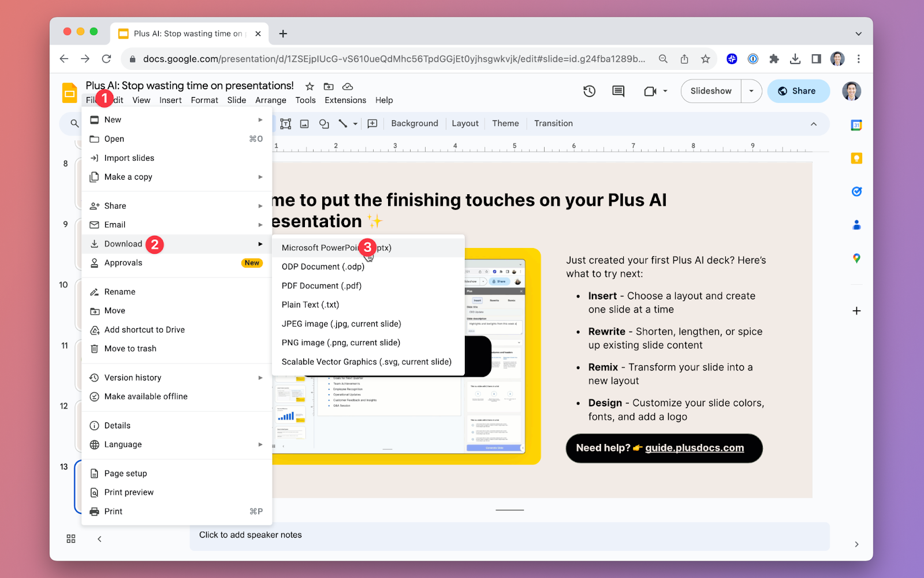The height and width of the screenshot is (578, 924).
Task: Collapse the slide filmstrip panel
Action: [99, 539]
